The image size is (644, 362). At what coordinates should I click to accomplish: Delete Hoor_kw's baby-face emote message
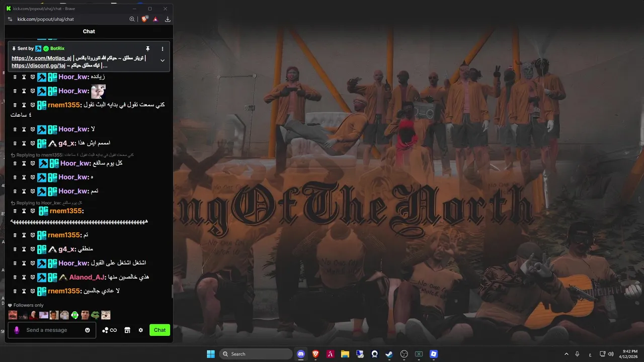click(x=15, y=91)
